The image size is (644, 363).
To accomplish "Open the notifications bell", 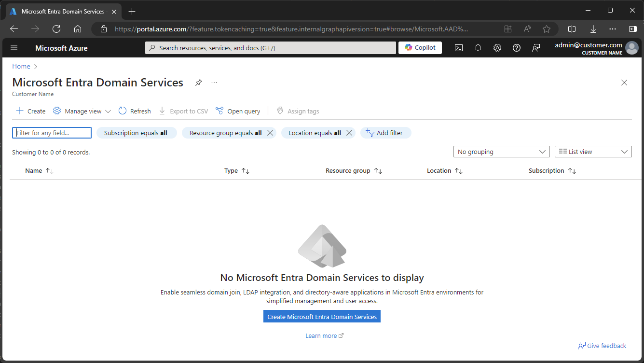I will [x=478, y=48].
